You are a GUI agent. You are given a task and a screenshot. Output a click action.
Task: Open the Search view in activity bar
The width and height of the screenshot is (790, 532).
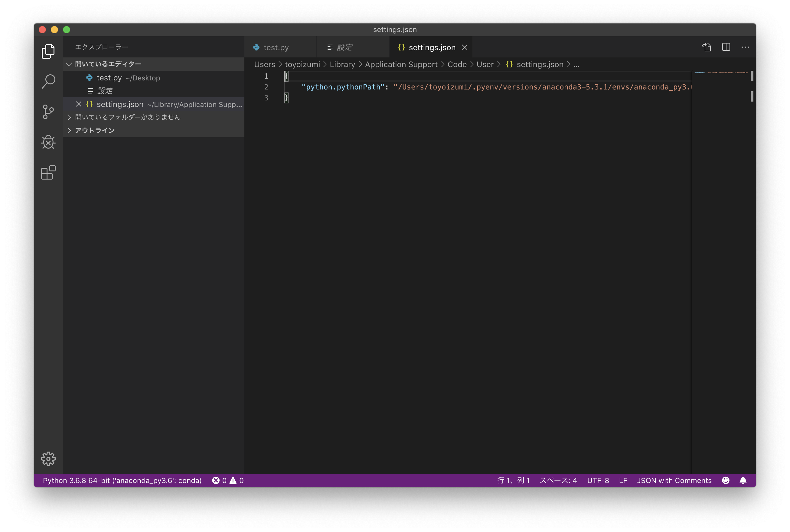pyautogui.click(x=48, y=81)
